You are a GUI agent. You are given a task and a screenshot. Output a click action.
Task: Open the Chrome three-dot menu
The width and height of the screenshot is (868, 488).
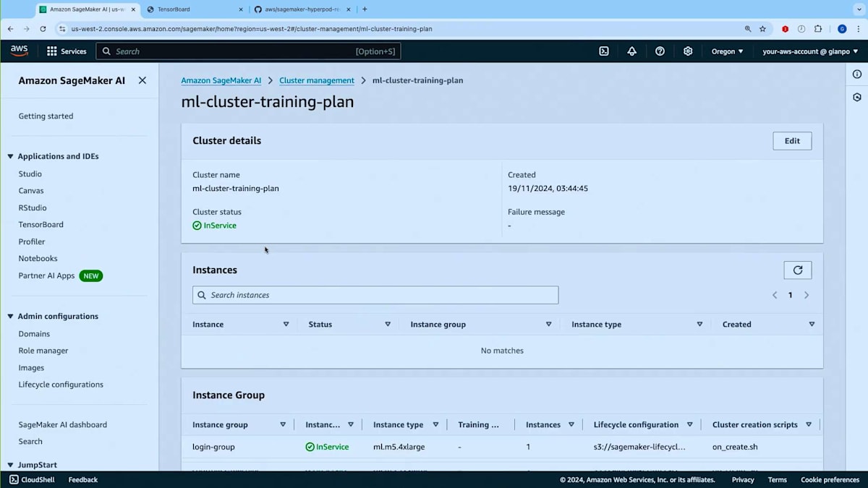coord(857,29)
